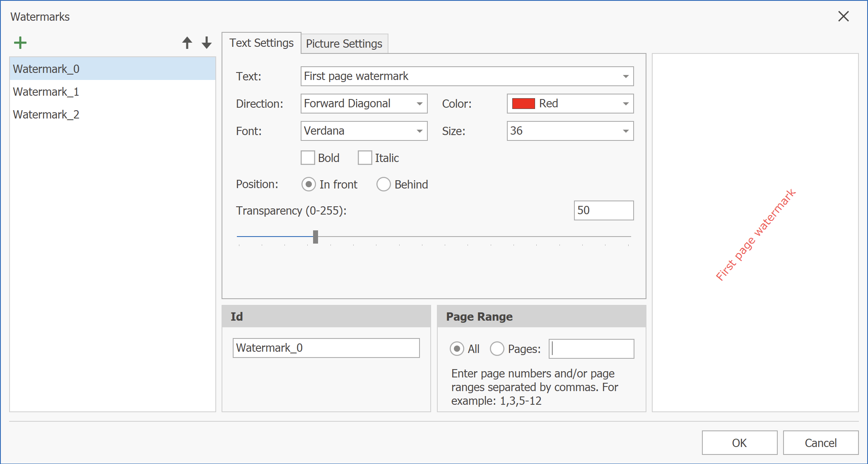Open the Direction dropdown
The image size is (868, 464).
[x=420, y=104]
